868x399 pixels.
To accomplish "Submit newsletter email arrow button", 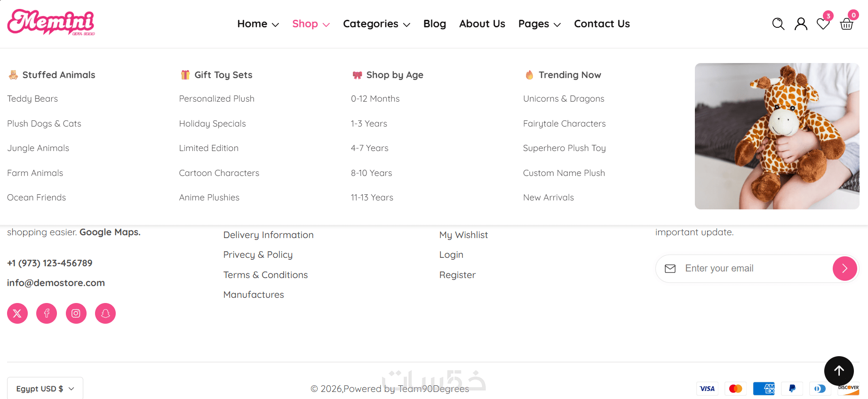I will pos(844,269).
